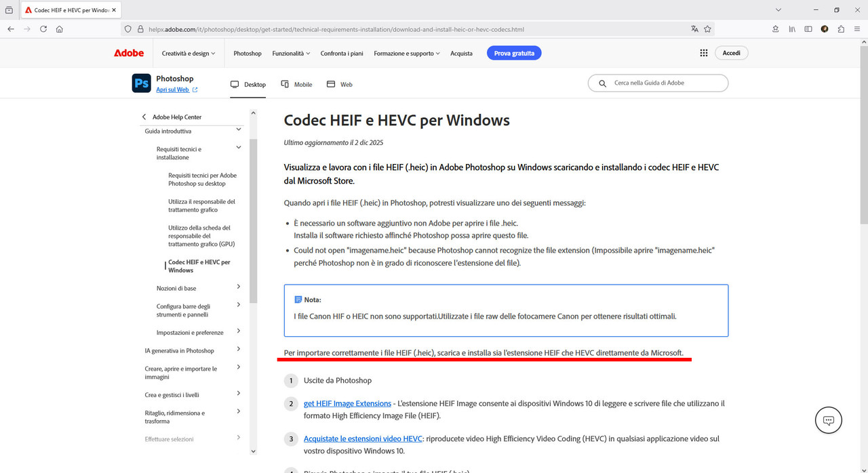This screenshot has width=868, height=473.
Task: Open Utilizza il responsabile del trattamento grafico
Action: (202, 205)
